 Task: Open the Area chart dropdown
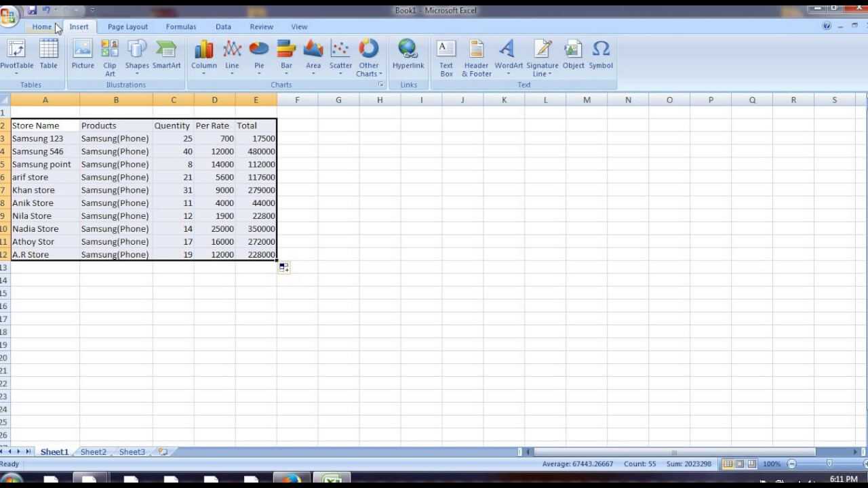(x=313, y=57)
